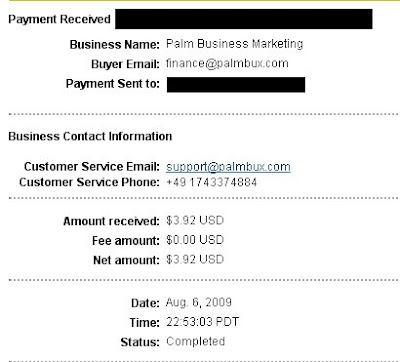This screenshot has width=400, height=362.
Task: Click the Fee amount value $0.00 USD
Action: 195,240
